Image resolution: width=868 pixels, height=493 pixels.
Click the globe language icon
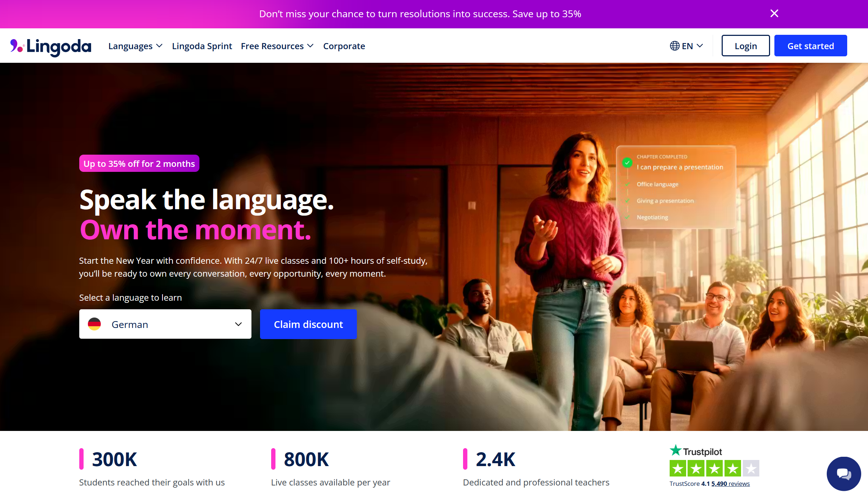(x=675, y=46)
